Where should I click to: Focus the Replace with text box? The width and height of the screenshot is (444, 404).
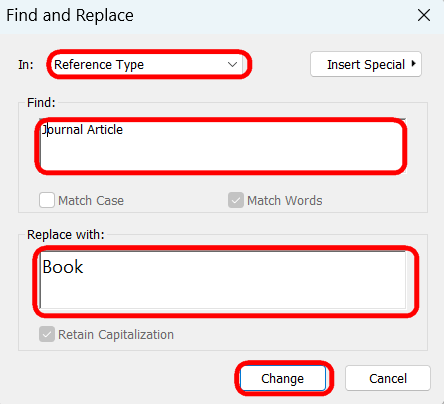[x=223, y=280]
